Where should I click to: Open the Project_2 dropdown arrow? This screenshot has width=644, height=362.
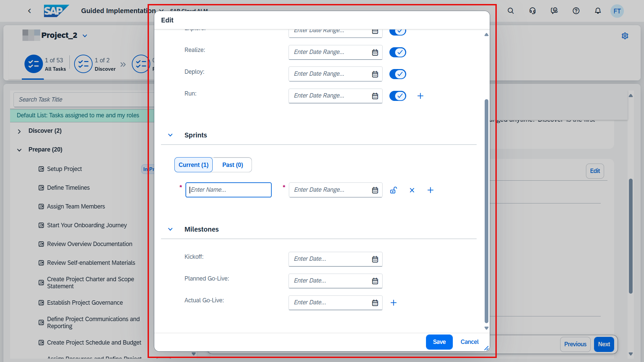(x=85, y=36)
